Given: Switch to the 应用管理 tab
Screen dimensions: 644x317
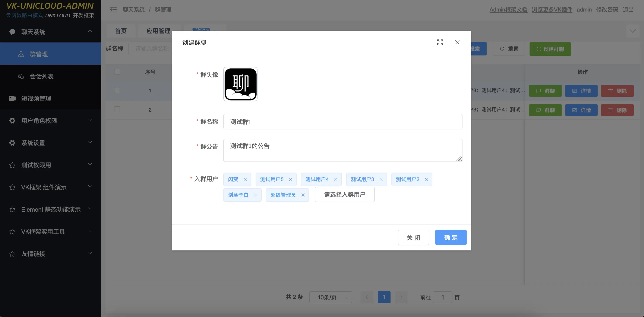Looking at the screenshot, I should point(158,31).
